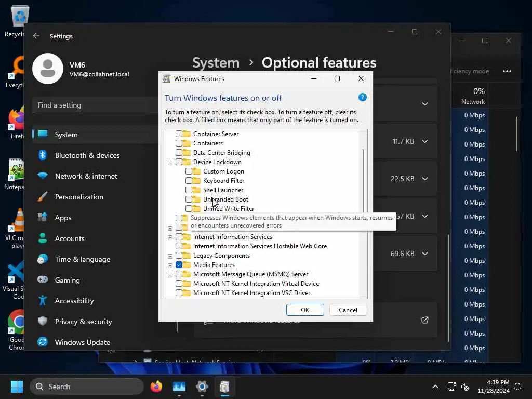Expand the Legacy Components node
This screenshot has width=532, height=399.
point(170,256)
